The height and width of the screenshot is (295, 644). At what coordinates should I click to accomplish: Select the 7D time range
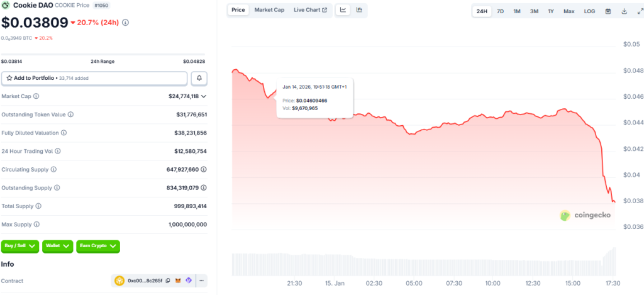click(x=500, y=11)
